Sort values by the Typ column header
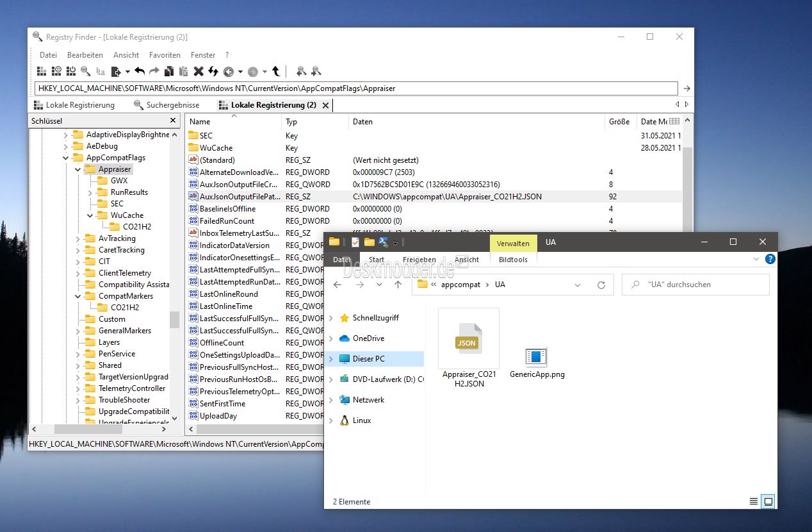This screenshot has height=532, width=812. coord(316,121)
